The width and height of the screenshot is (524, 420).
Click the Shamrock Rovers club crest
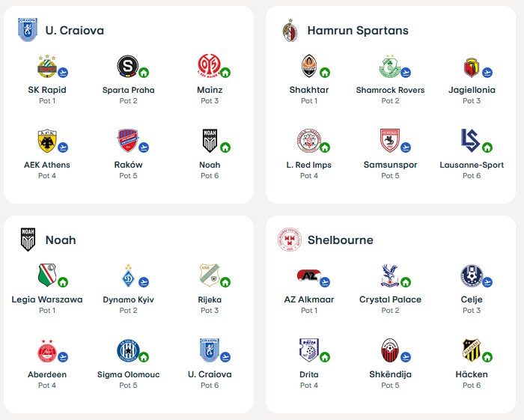pos(389,67)
